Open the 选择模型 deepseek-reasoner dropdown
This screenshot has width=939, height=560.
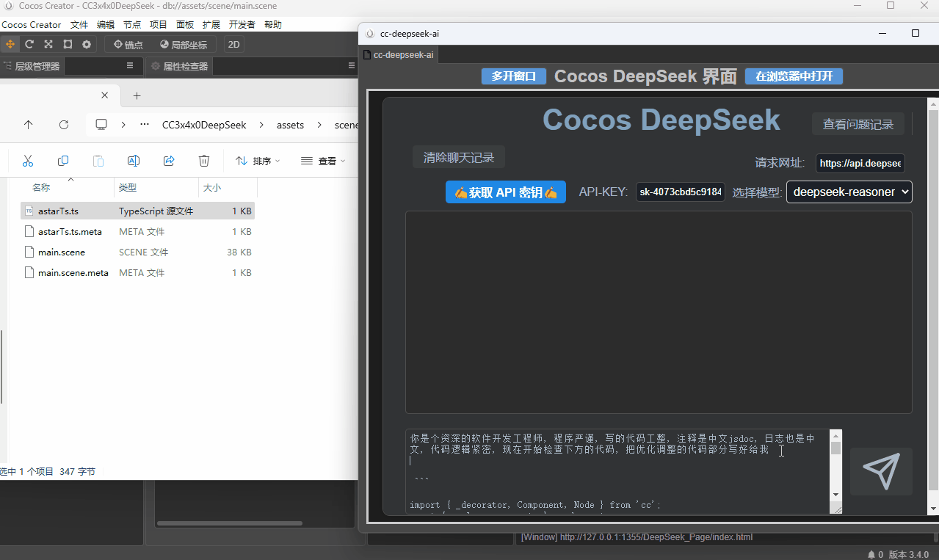849,192
